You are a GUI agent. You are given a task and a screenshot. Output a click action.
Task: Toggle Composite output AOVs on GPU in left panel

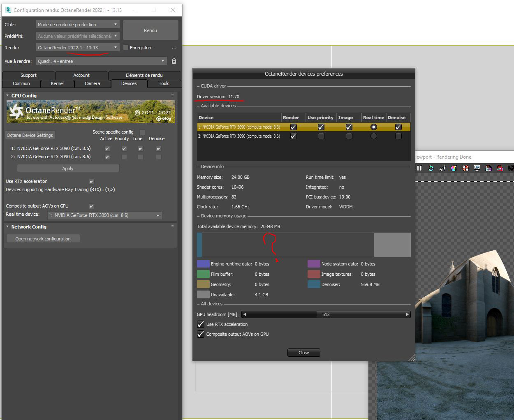tap(92, 206)
